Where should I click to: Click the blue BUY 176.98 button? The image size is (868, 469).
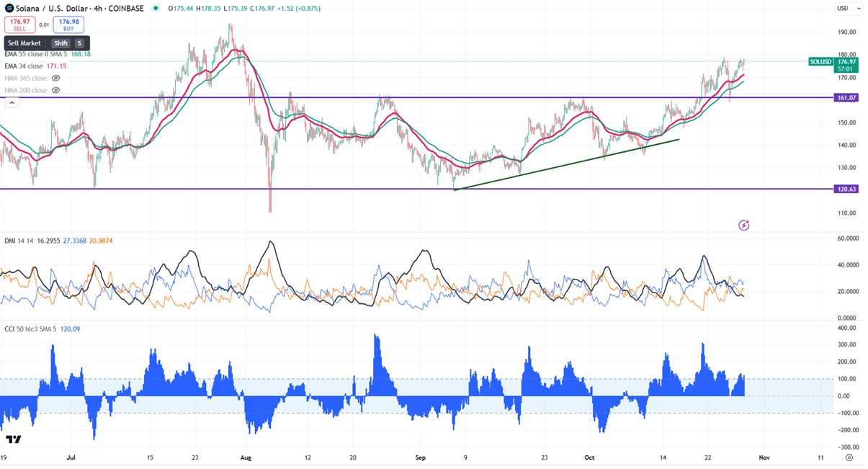[x=68, y=25]
